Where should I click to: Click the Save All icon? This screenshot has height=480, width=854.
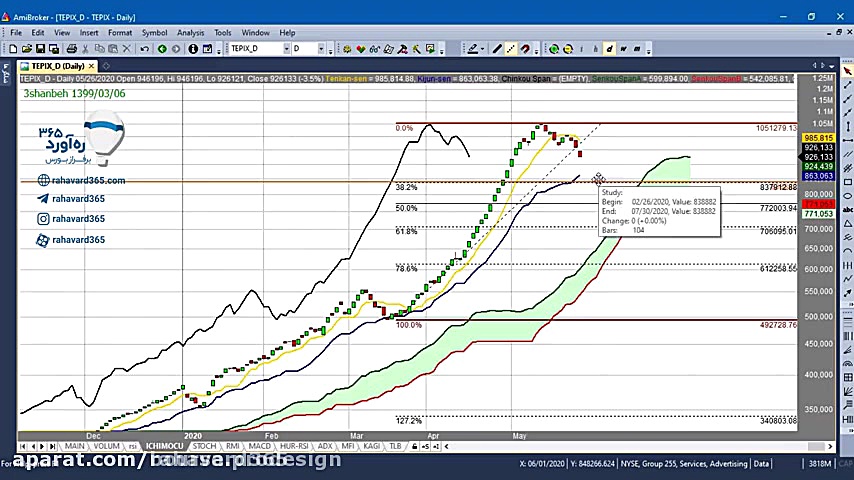(x=54, y=49)
